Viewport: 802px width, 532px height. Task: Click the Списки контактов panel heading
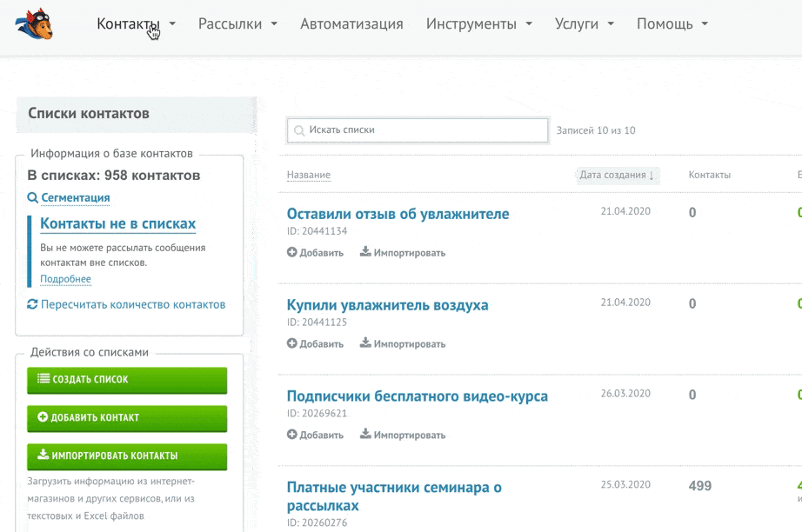pos(89,114)
